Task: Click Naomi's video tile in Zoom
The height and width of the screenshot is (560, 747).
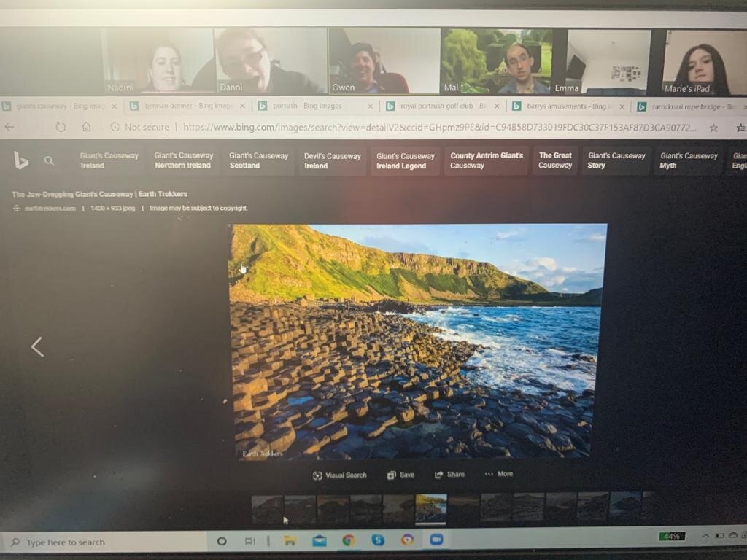Action: click(x=158, y=61)
